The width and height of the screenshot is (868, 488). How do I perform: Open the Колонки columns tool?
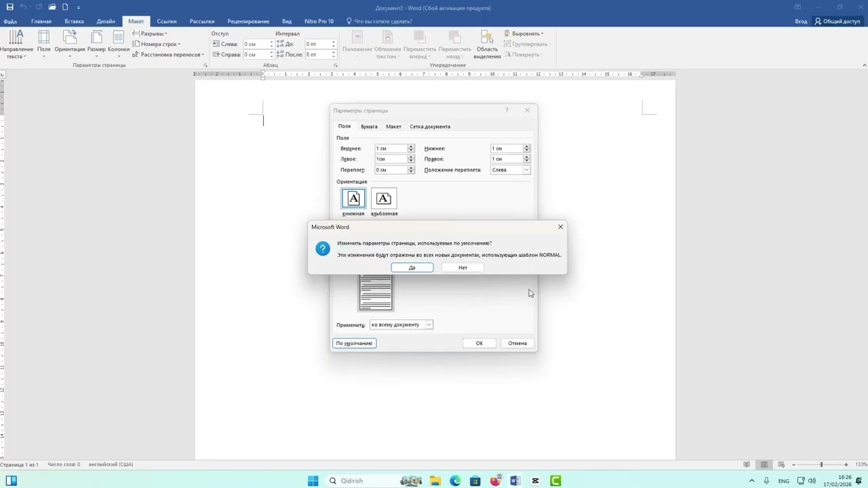[x=119, y=45]
